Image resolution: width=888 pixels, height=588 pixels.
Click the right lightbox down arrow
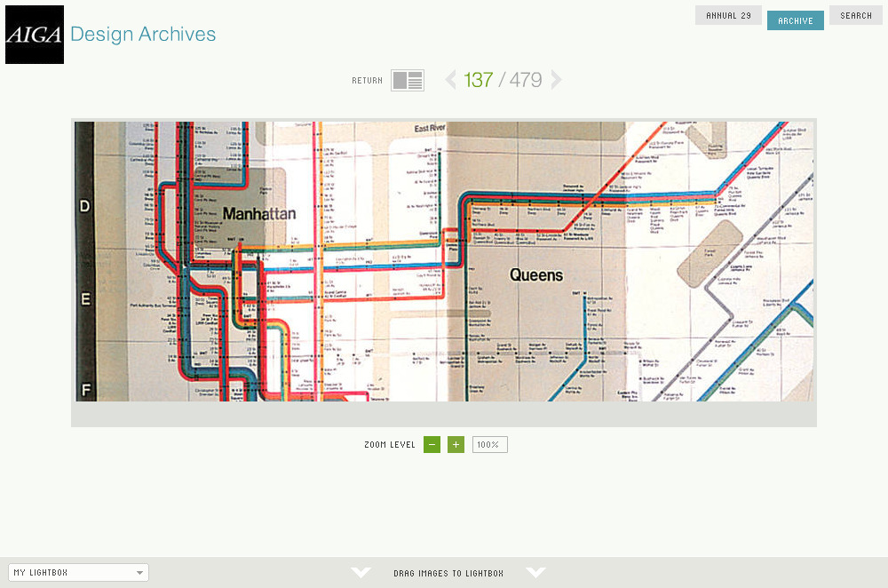pyautogui.click(x=535, y=573)
